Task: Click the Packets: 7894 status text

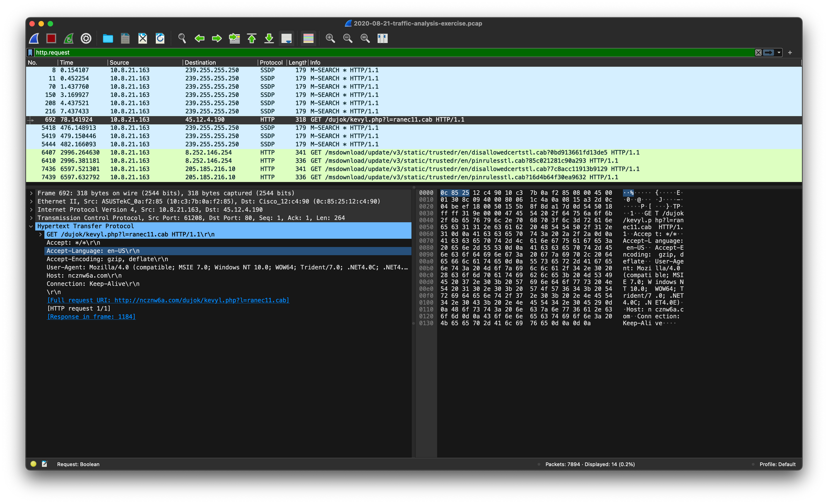Action: pos(590,464)
